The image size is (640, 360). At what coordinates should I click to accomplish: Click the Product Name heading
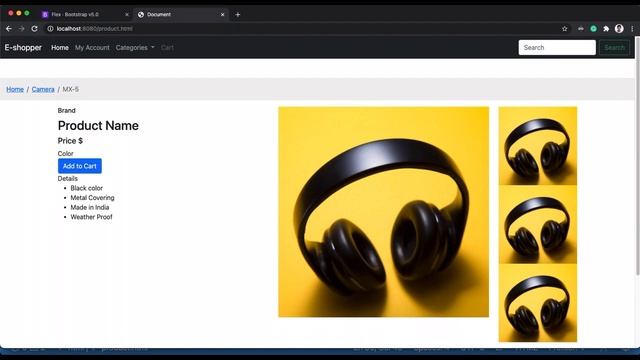tap(98, 126)
